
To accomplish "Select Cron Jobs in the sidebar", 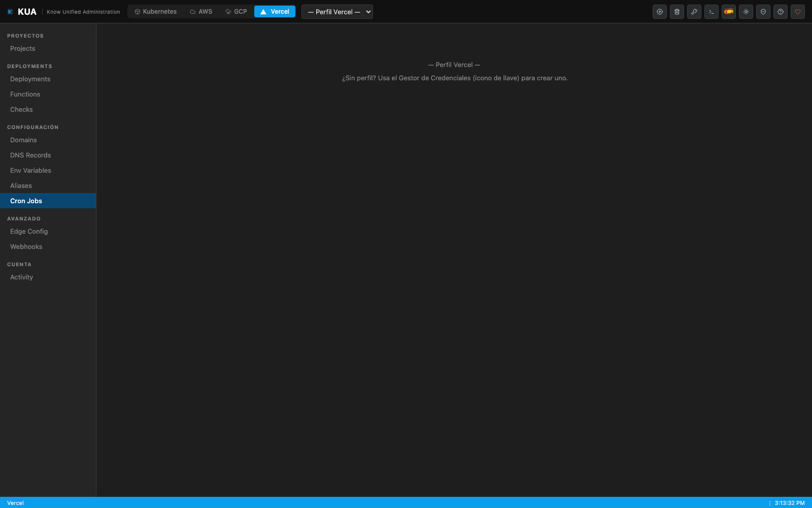I will (x=48, y=201).
